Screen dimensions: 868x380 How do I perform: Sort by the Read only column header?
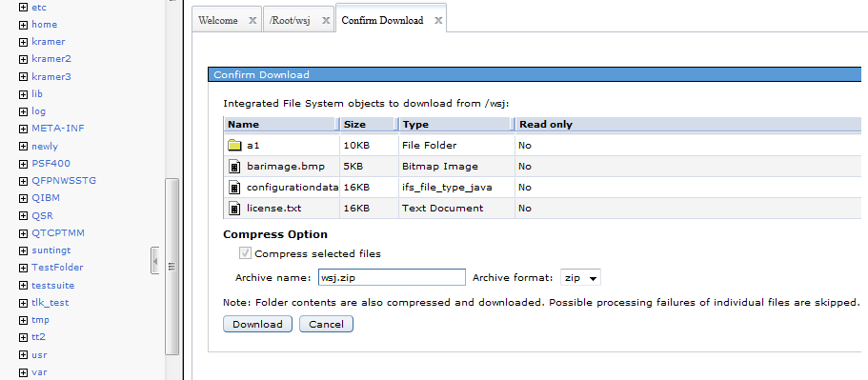click(688, 125)
